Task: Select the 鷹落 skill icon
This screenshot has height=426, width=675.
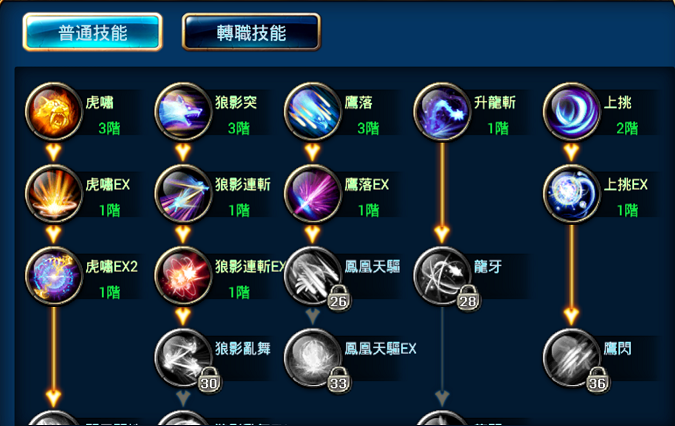Action: tap(313, 112)
